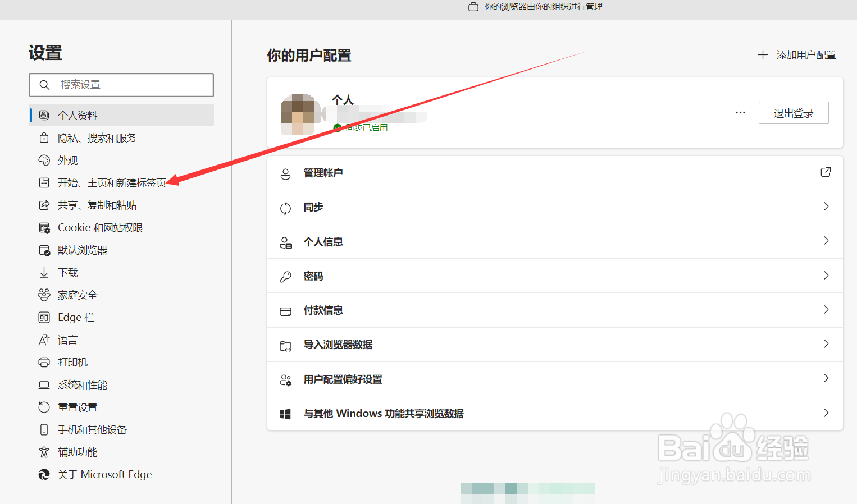
Task: Click 添加用户配置 button
Action: (x=796, y=55)
